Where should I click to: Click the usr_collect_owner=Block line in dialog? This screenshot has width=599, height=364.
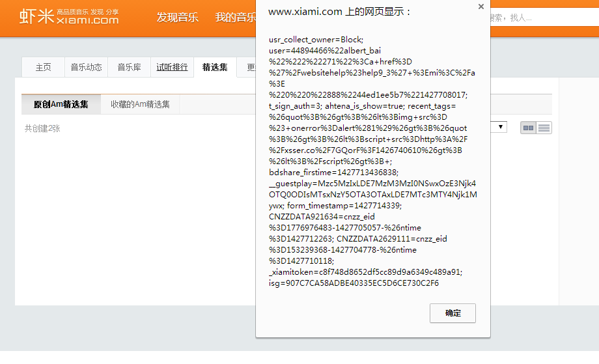point(316,40)
